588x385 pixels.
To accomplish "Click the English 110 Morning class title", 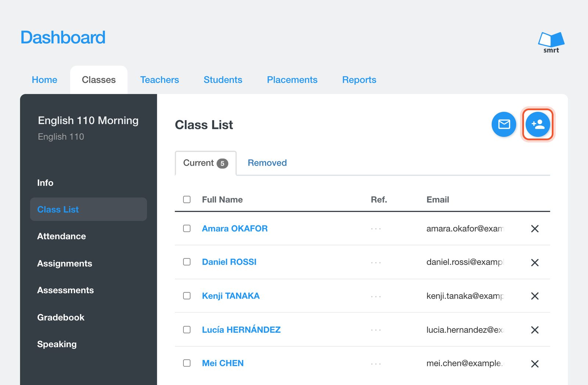I will [x=88, y=120].
